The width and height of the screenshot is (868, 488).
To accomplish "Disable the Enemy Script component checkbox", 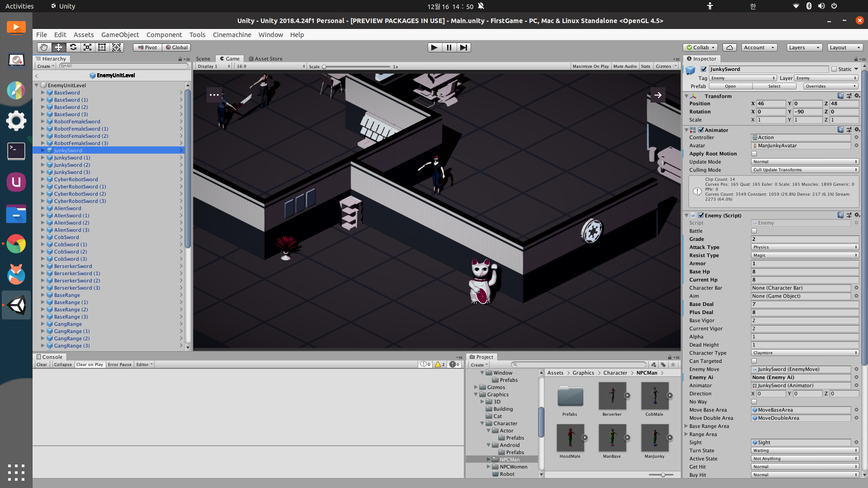I will click(701, 216).
